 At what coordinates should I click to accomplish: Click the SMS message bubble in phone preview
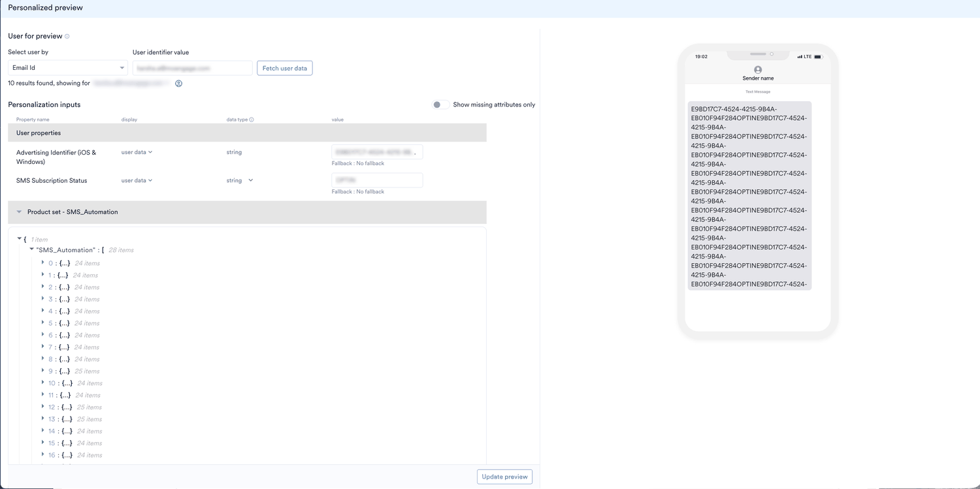[749, 196]
